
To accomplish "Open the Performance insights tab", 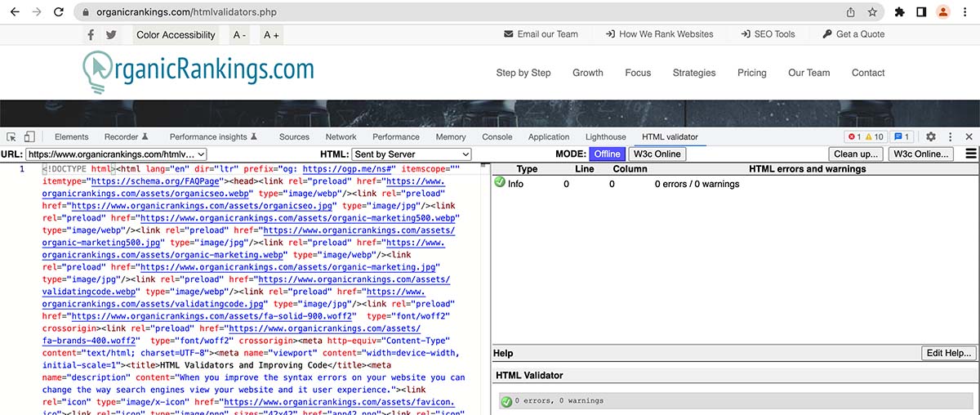I will 213,137.
